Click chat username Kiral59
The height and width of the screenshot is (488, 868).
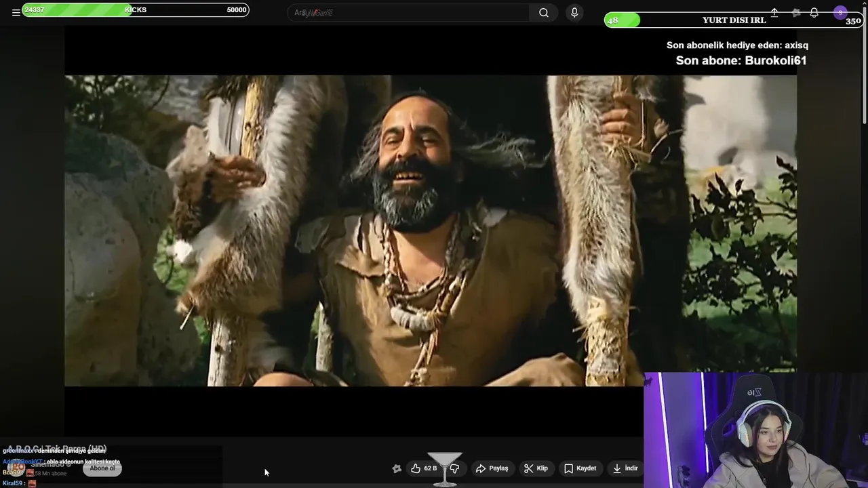13,483
